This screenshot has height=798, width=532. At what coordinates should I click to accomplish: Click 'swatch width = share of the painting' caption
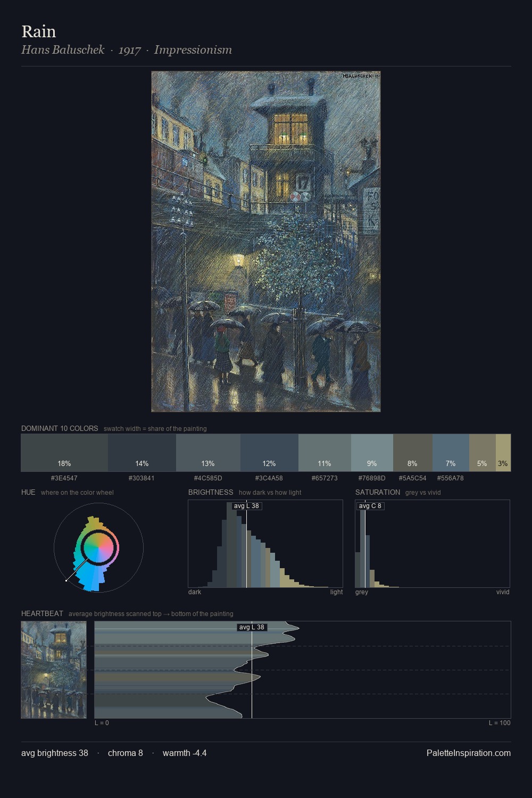[155, 429]
